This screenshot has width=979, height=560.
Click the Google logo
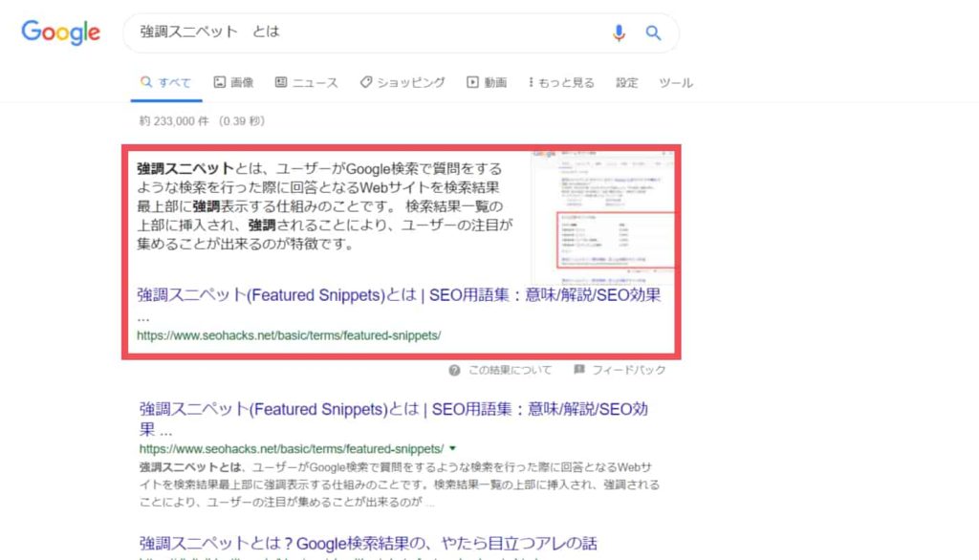click(x=60, y=32)
